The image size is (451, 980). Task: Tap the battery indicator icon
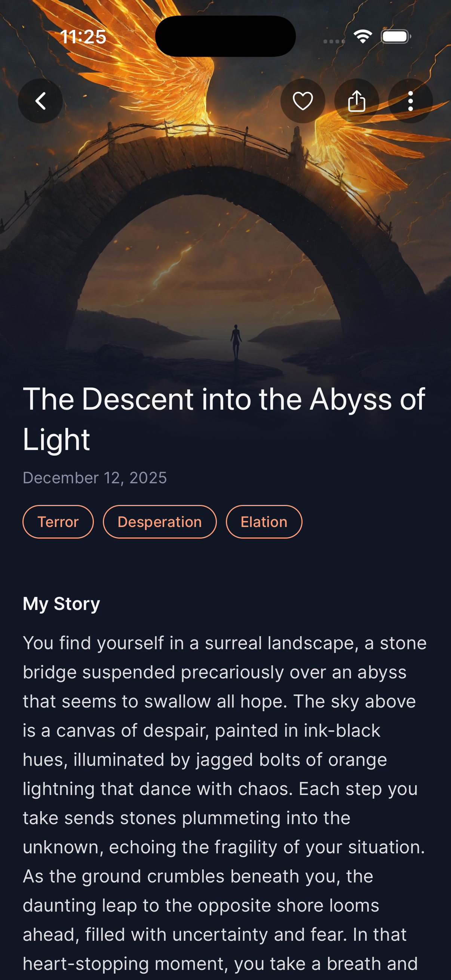pyautogui.click(x=396, y=37)
